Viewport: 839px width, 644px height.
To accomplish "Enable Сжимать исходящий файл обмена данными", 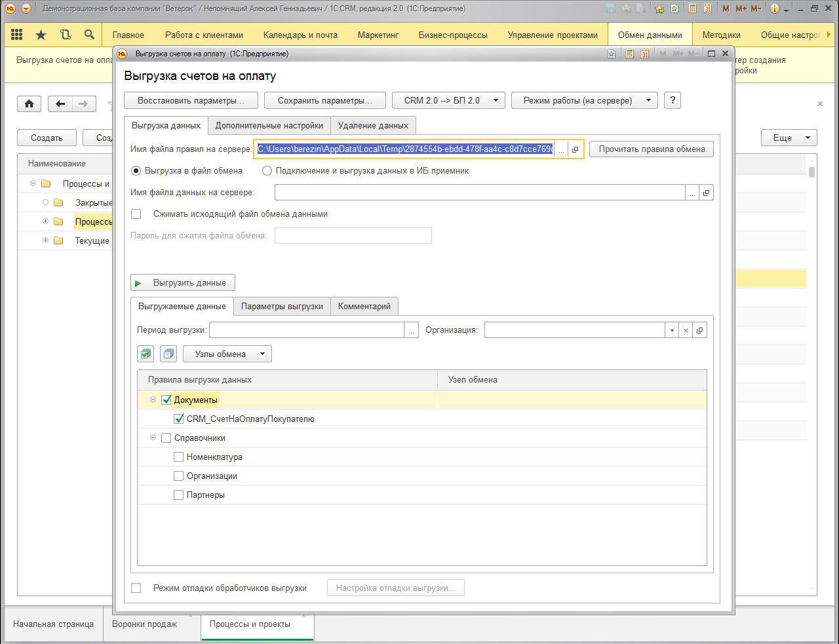I will coord(136,214).
